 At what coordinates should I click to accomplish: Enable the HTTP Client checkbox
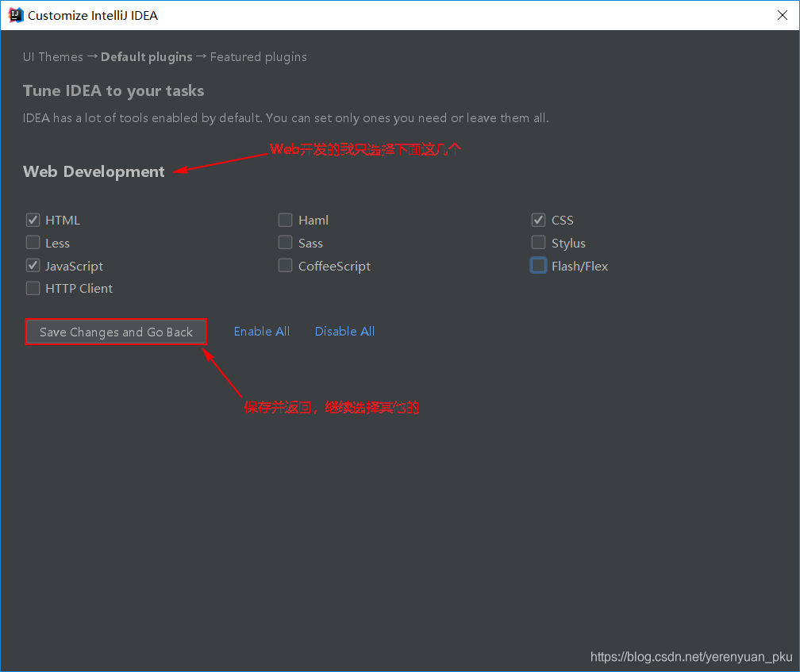33,288
